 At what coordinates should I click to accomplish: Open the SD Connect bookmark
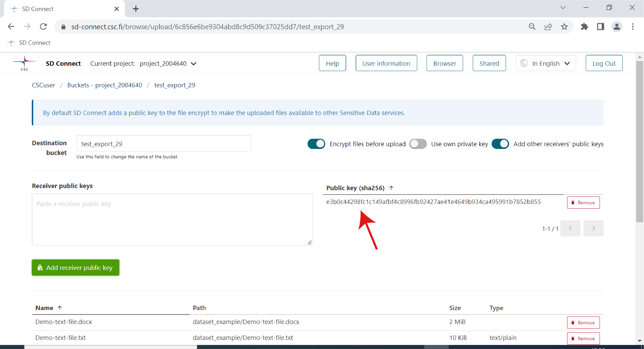29,43
